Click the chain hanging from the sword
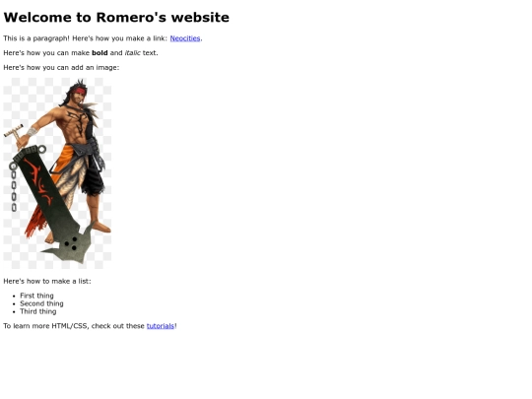The height and width of the screenshot is (399, 532). [x=14, y=187]
